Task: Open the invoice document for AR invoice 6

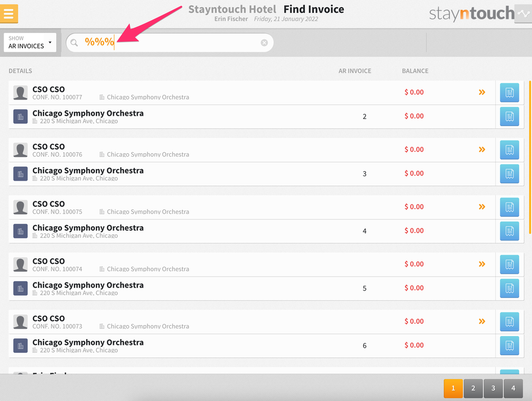Action: (509, 345)
